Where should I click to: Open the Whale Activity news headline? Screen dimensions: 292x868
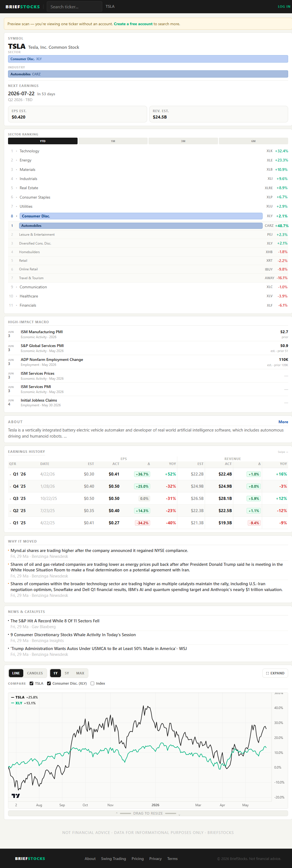[73, 635]
